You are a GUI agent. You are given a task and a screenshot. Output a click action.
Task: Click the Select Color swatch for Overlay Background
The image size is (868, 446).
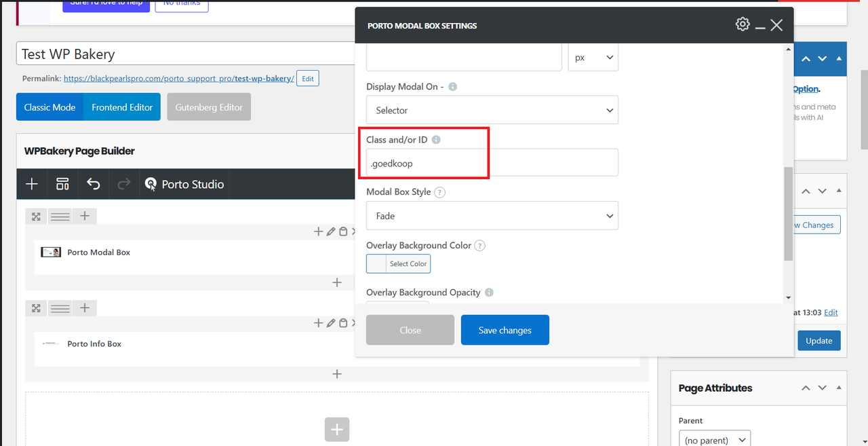[x=398, y=264]
